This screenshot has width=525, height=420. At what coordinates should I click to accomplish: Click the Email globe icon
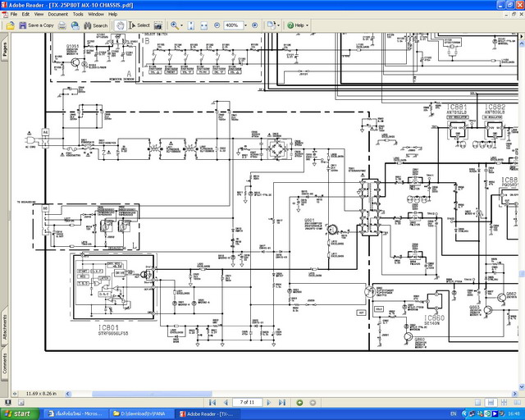point(75,25)
